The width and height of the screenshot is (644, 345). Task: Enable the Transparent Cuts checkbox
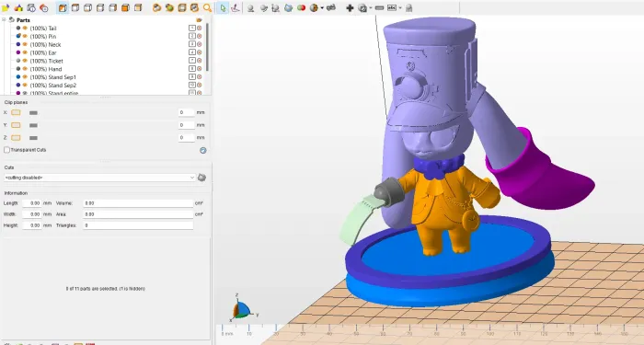[x=6, y=150]
